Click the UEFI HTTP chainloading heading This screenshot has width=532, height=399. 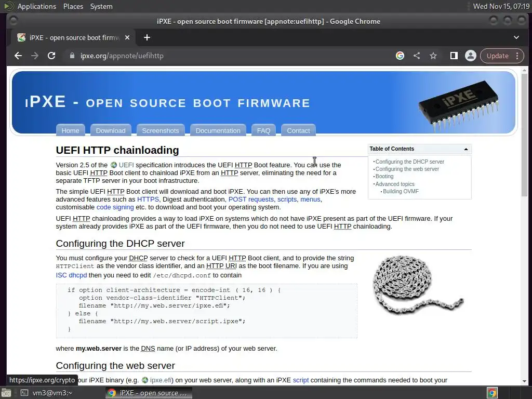point(117,150)
